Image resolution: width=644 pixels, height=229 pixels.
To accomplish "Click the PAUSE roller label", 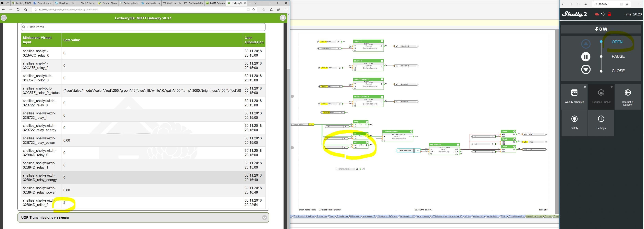I will (x=618, y=57).
